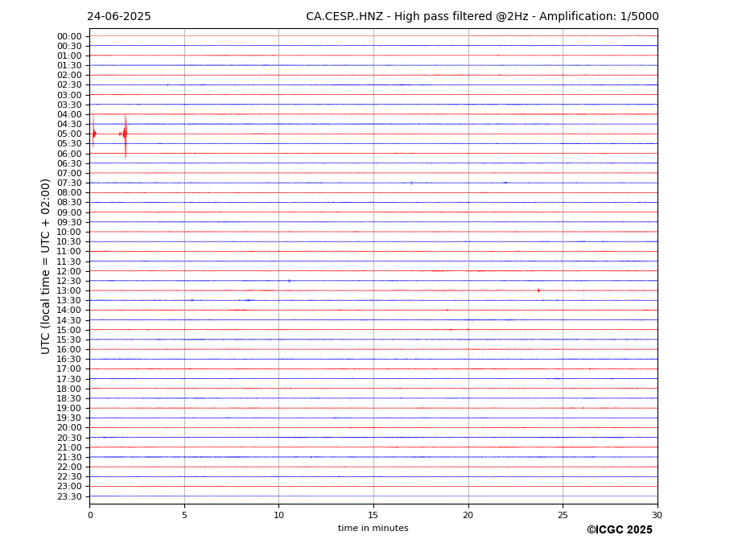Select the 23:30 row label
This screenshot has width=746, height=560.
[x=69, y=496]
